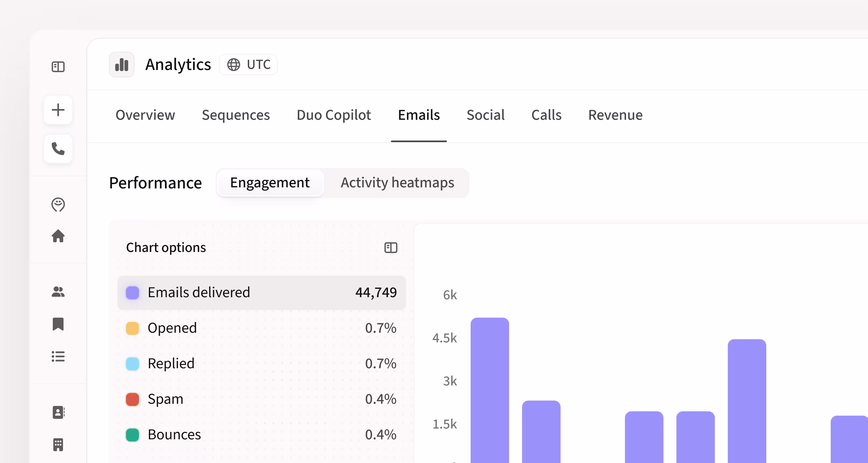Click the 44,749 delivered count

(376, 293)
